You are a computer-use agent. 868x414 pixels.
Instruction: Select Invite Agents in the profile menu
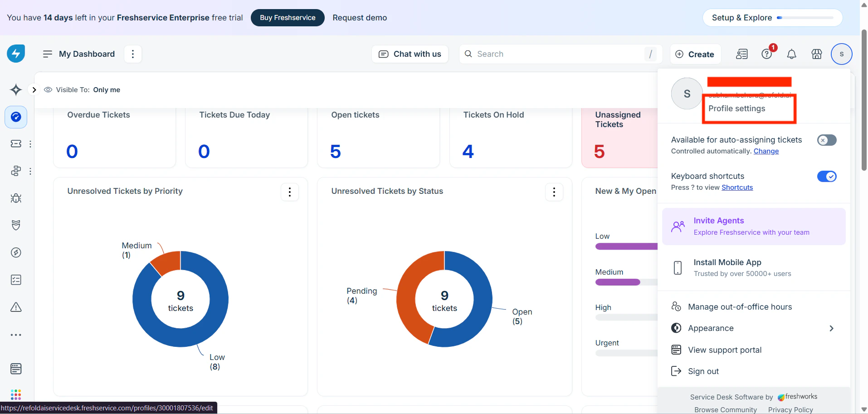pos(754,227)
